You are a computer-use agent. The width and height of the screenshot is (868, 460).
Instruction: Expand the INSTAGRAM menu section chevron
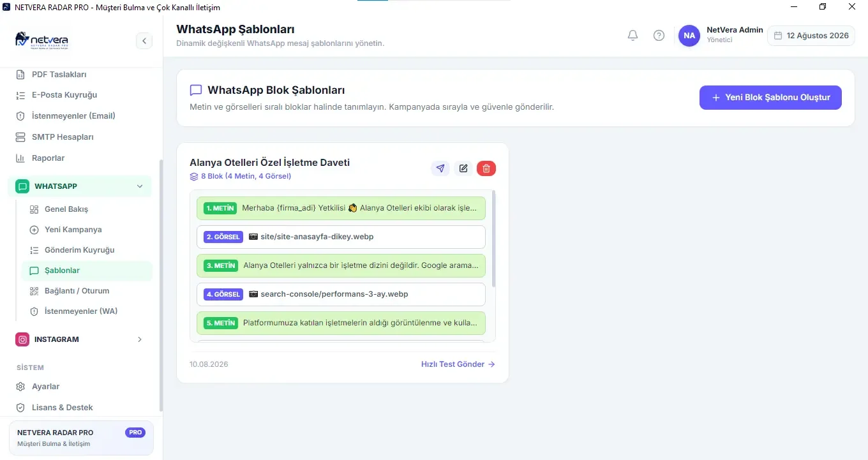pyautogui.click(x=140, y=339)
